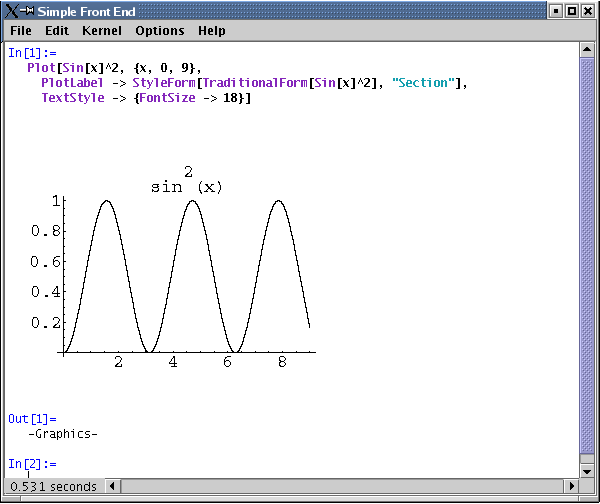Screen dimensions: 600x504
Task: Open the File menu
Action: tap(21, 31)
